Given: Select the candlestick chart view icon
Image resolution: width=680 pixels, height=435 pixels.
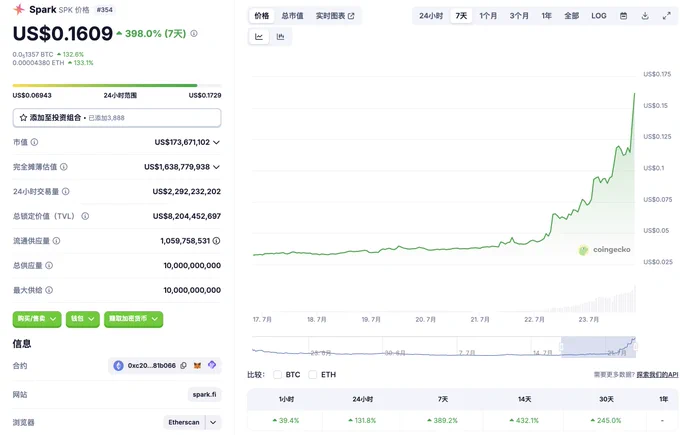Looking at the screenshot, I should pyautogui.click(x=281, y=37).
